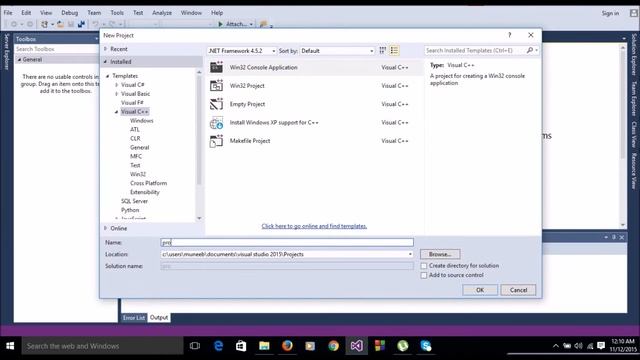The image size is (640, 360).
Task: Select the Win32 Project template icon
Action: click(x=216, y=86)
